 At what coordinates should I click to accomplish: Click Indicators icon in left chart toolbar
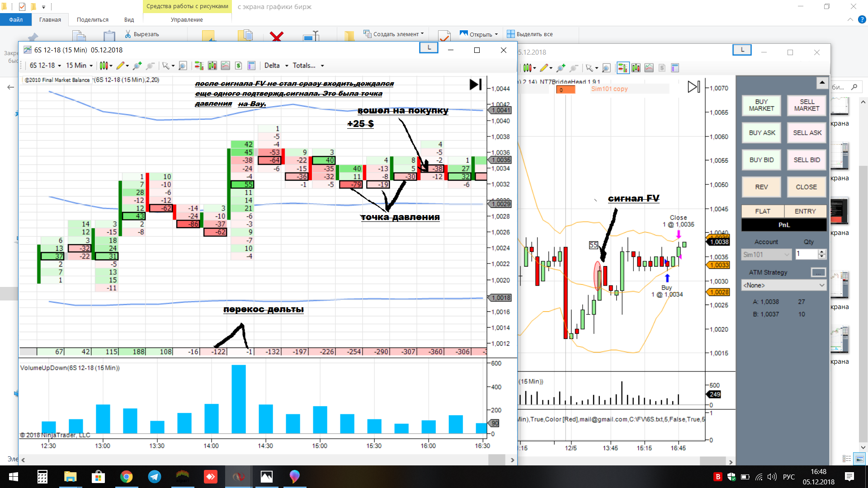click(226, 66)
